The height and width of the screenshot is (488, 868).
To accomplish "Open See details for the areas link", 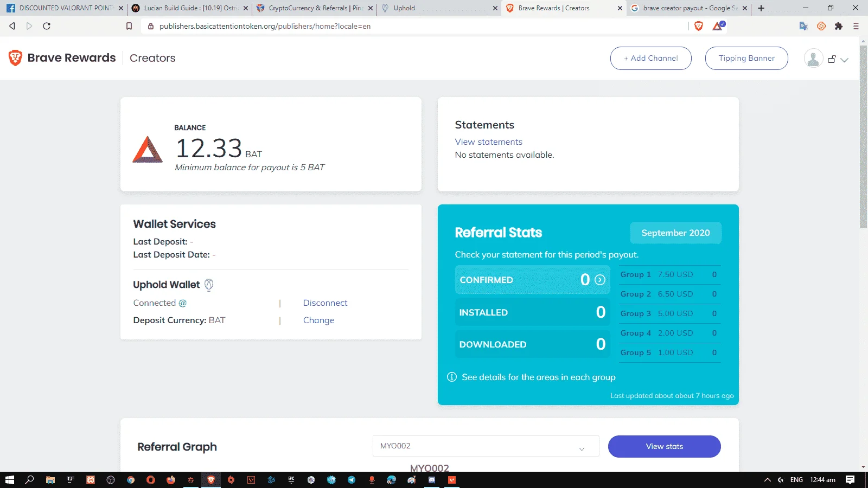I will click(539, 377).
